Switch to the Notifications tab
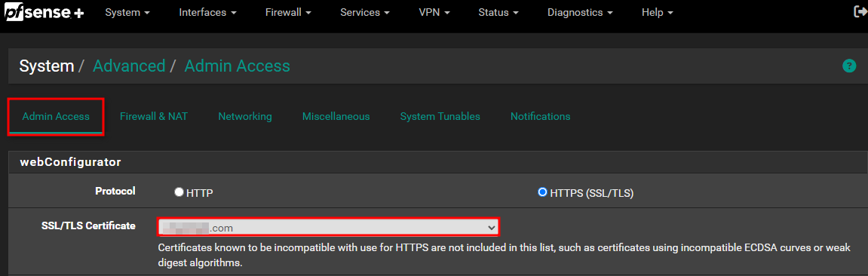The width and height of the screenshot is (868, 276). click(x=540, y=117)
